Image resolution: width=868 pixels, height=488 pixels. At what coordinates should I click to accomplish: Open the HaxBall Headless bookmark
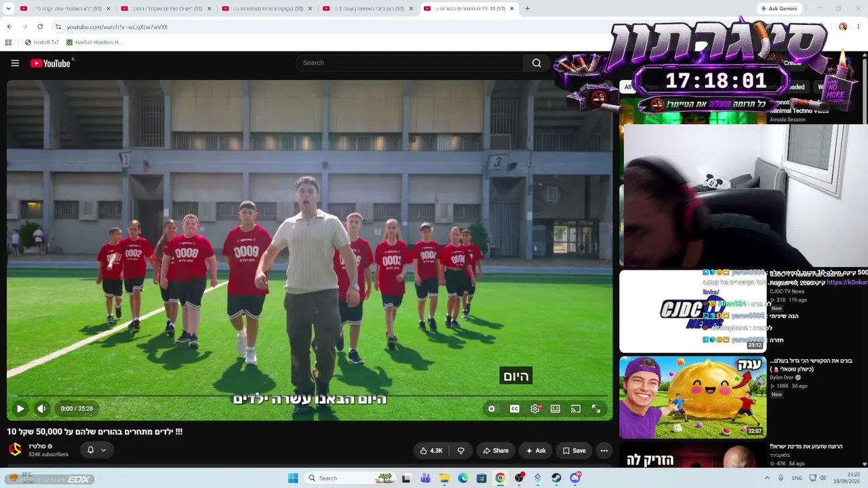(x=94, y=42)
